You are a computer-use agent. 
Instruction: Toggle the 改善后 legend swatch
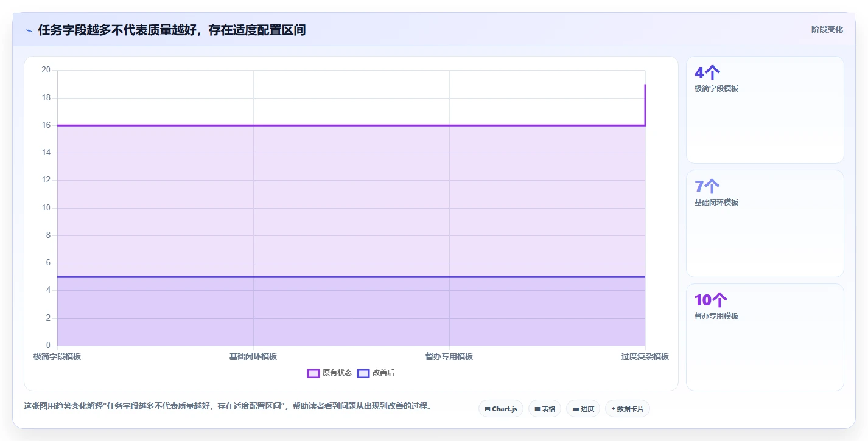tap(363, 373)
